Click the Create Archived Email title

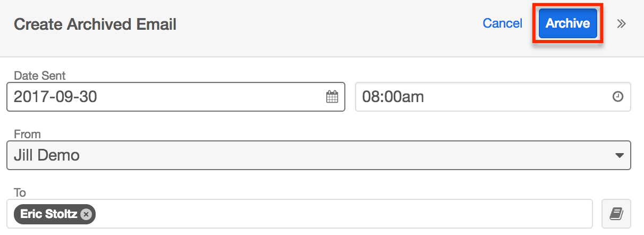95,24
